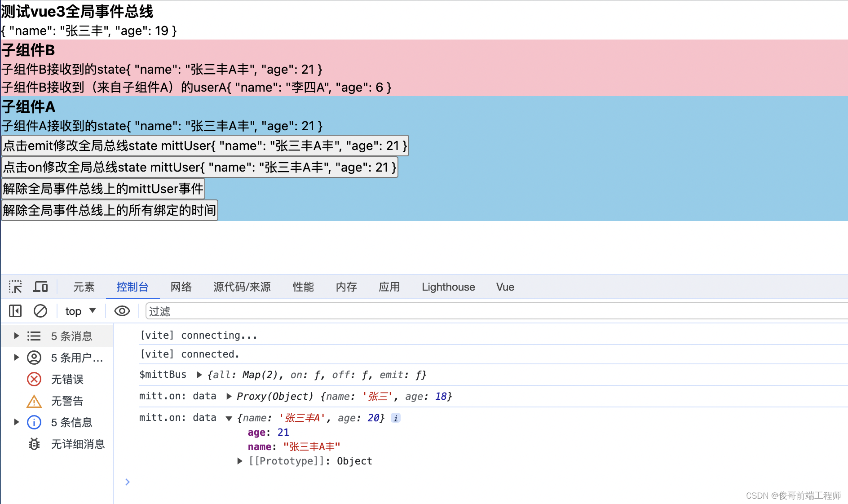848x504 pixels.
Task: Click the 测试vue3全局事件总线 page title
Action: [x=77, y=11]
